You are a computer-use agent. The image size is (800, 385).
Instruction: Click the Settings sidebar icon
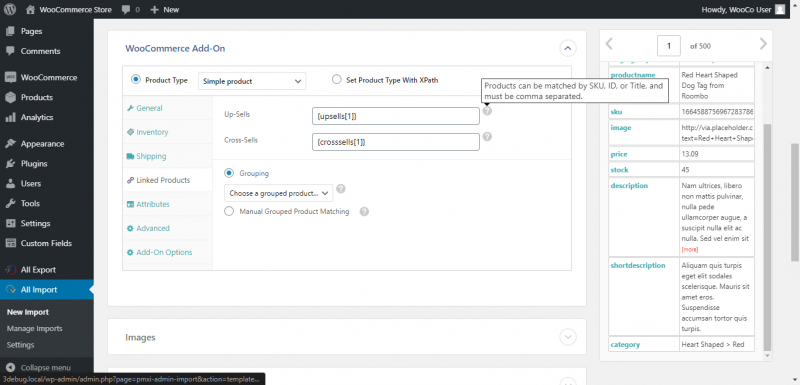(10, 223)
